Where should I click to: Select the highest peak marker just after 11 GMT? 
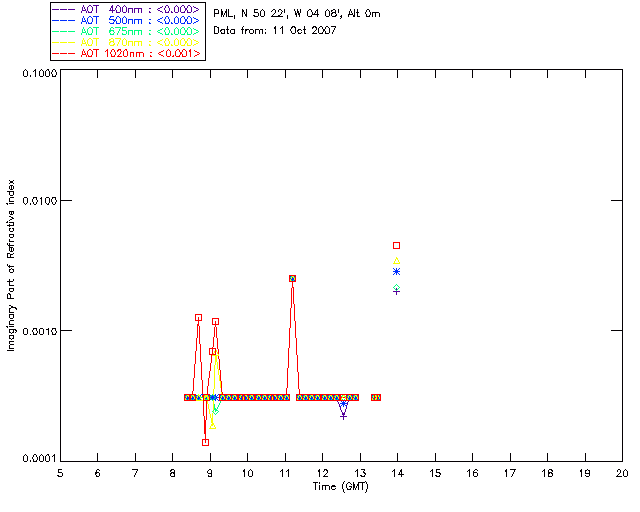coord(292,278)
